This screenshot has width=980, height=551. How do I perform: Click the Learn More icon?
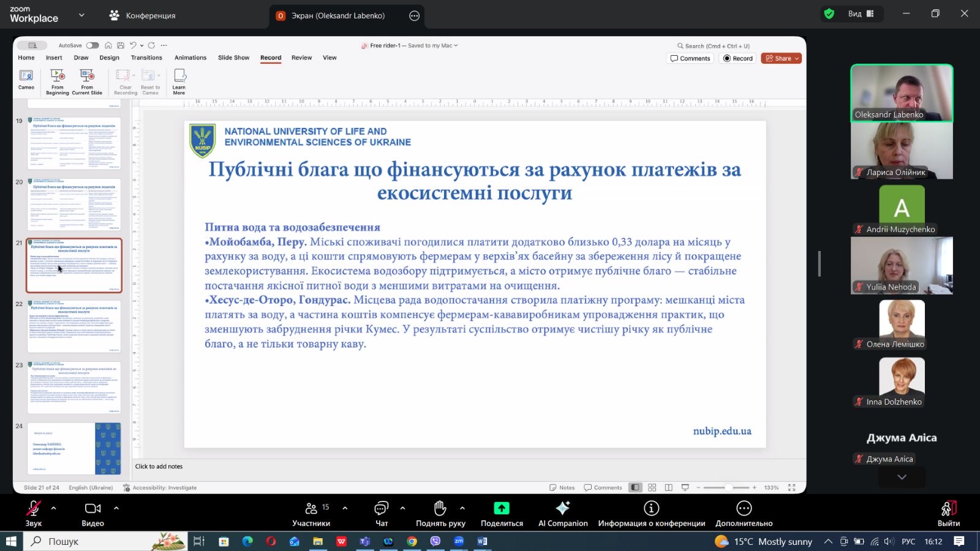click(179, 76)
